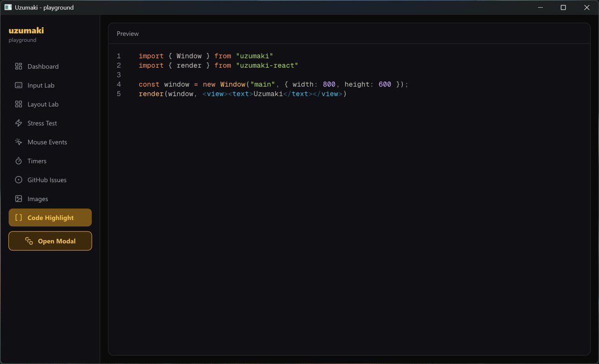Image resolution: width=599 pixels, height=364 pixels.
Task: Maximize the Uzumaki playground window
Action: 563,7
